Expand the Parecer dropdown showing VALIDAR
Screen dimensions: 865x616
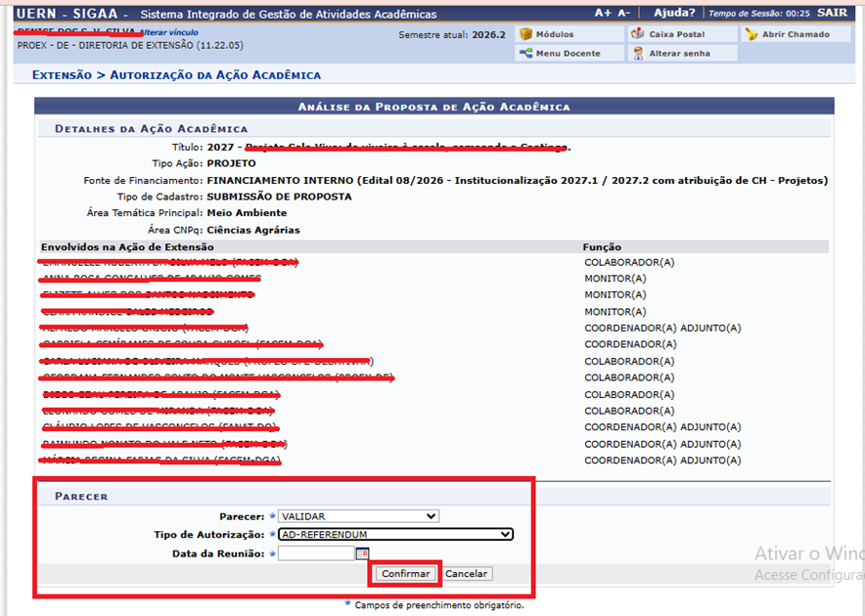point(358,516)
